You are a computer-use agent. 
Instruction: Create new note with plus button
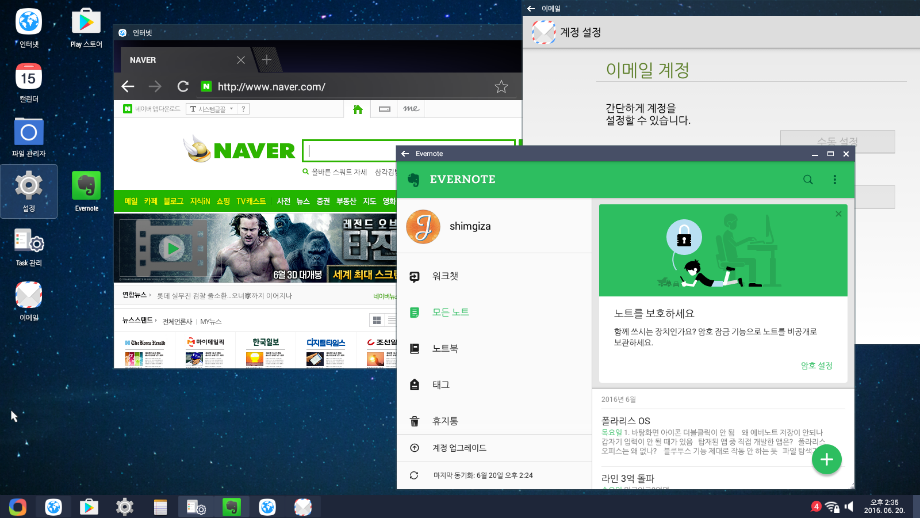click(827, 459)
